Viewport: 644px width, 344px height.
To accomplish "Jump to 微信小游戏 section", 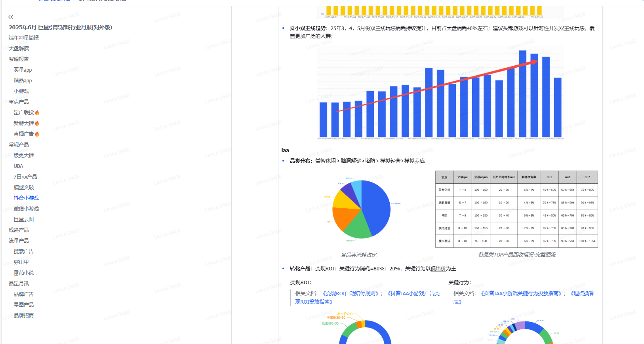I will click(26, 209).
